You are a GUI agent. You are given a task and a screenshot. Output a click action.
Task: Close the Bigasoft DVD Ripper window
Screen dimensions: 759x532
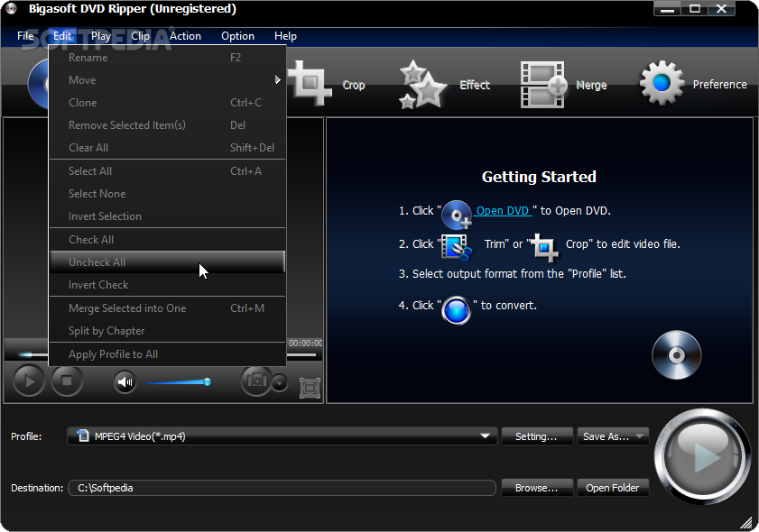(x=721, y=9)
